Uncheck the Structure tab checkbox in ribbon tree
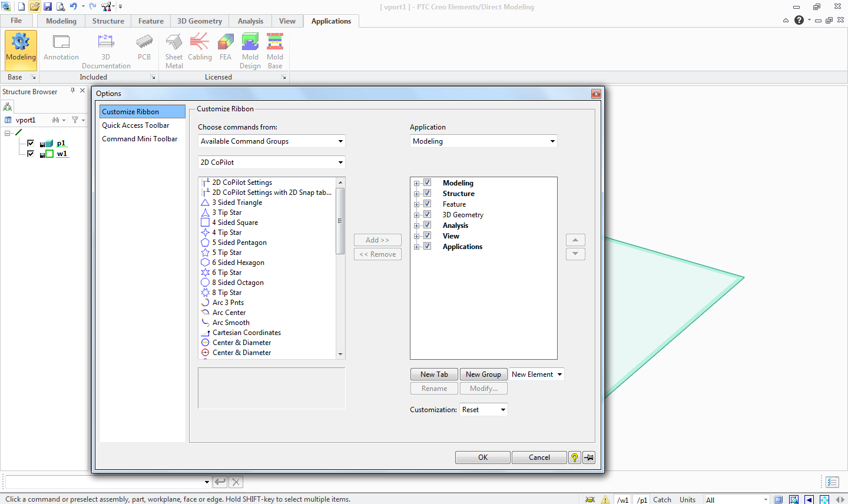Image resolution: width=848 pixels, height=504 pixels. pos(428,193)
